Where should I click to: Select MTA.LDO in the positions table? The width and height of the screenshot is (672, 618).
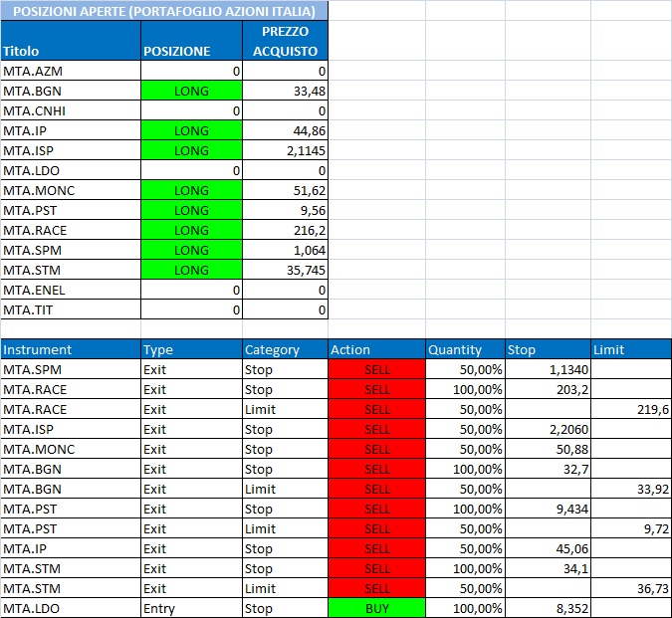[x=71, y=170]
